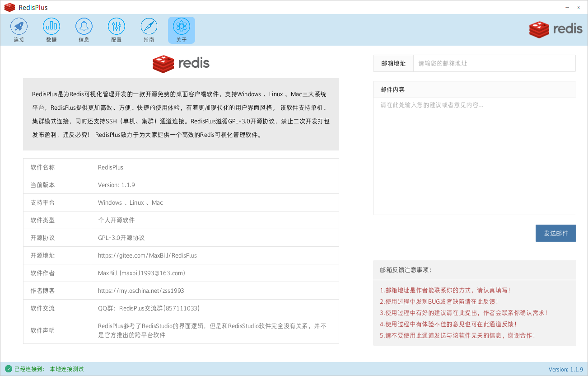Click the 软件声明 row label
The height and width of the screenshot is (376, 588).
click(x=42, y=330)
